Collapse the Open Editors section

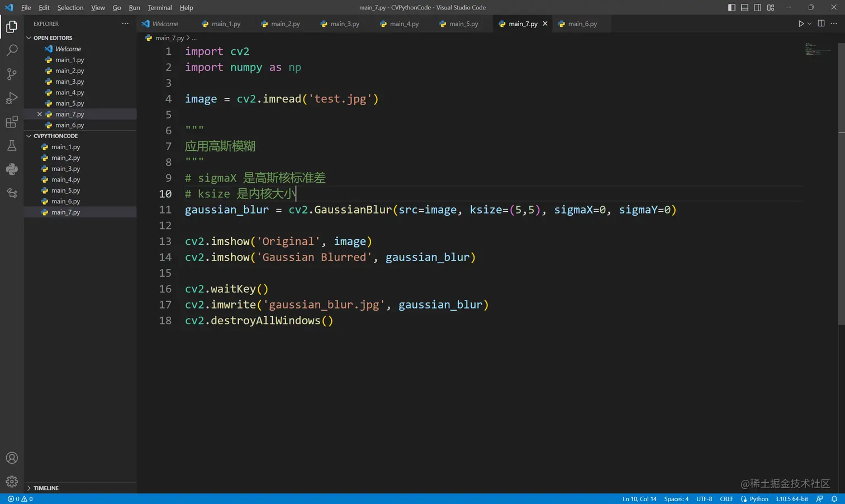(x=53, y=38)
